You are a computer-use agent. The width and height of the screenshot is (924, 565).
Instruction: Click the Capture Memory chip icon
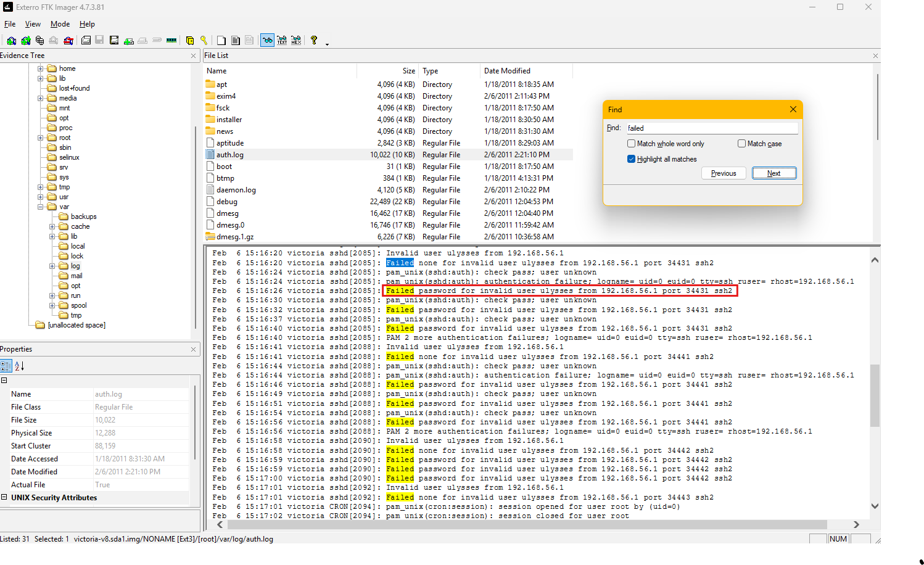171,41
